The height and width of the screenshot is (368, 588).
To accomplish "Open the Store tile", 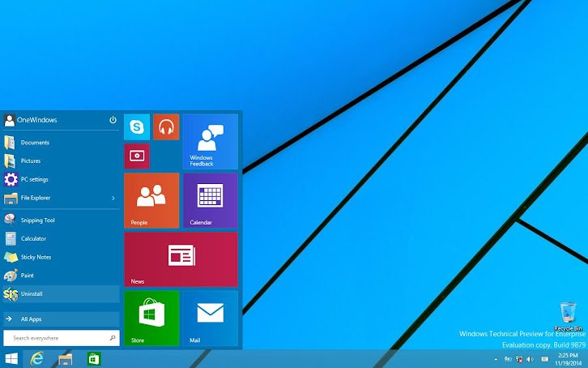I will click(x=151, y=318).
